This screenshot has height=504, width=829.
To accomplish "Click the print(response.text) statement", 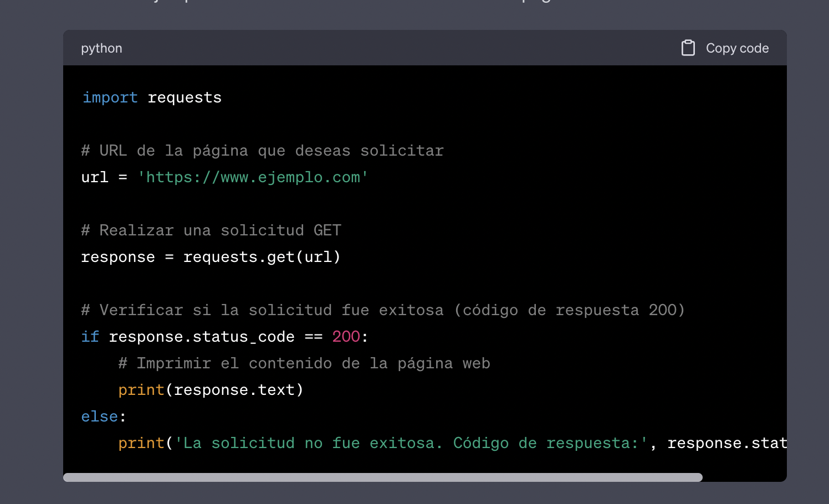I will tap(210, 389).
